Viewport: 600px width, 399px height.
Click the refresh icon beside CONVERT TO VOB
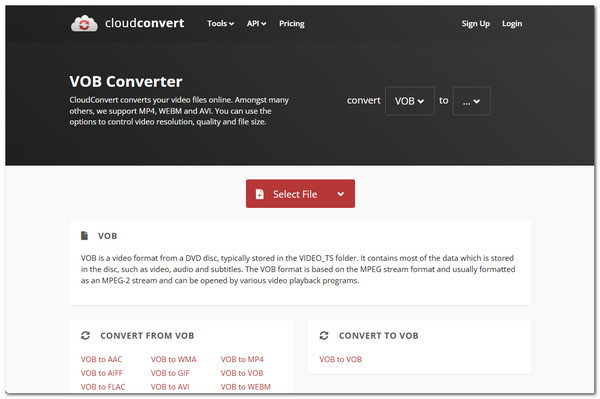coord(324,335)
